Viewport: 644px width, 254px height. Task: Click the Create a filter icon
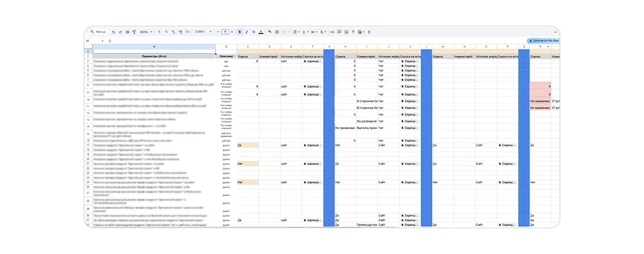coord(353,32)
